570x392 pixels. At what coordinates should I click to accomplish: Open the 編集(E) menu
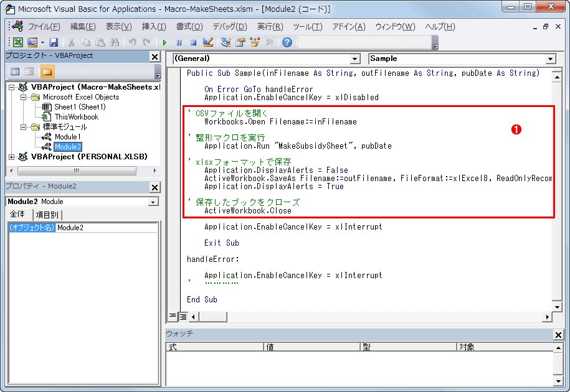click(83, 27)
